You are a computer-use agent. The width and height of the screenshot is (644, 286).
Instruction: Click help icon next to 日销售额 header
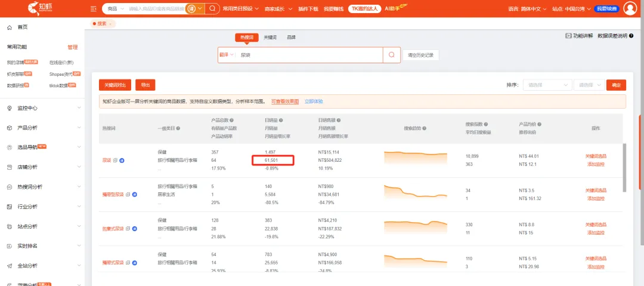click(339, 121)
